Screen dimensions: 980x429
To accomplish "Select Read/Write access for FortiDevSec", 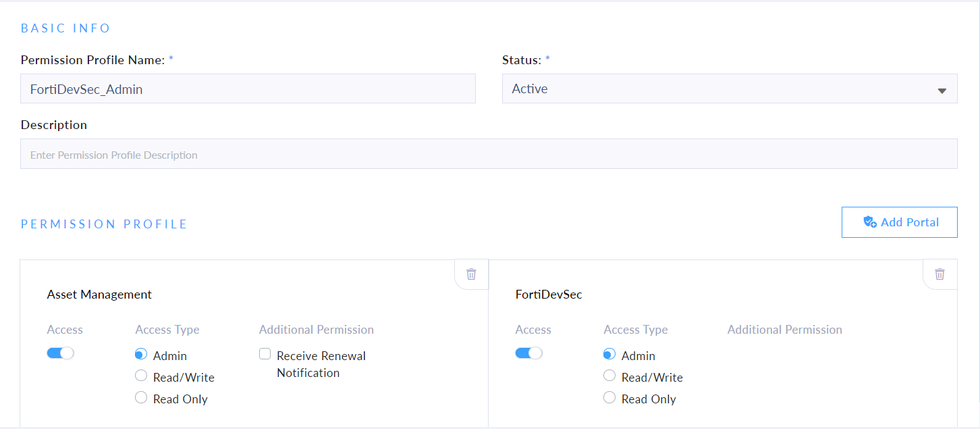I will pos(609,376).
